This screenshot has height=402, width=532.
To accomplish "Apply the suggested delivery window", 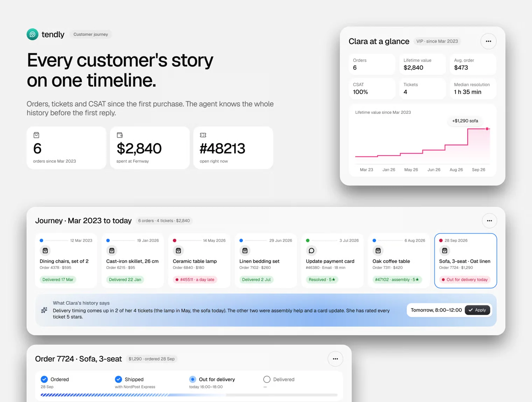I will click(477, 310).
